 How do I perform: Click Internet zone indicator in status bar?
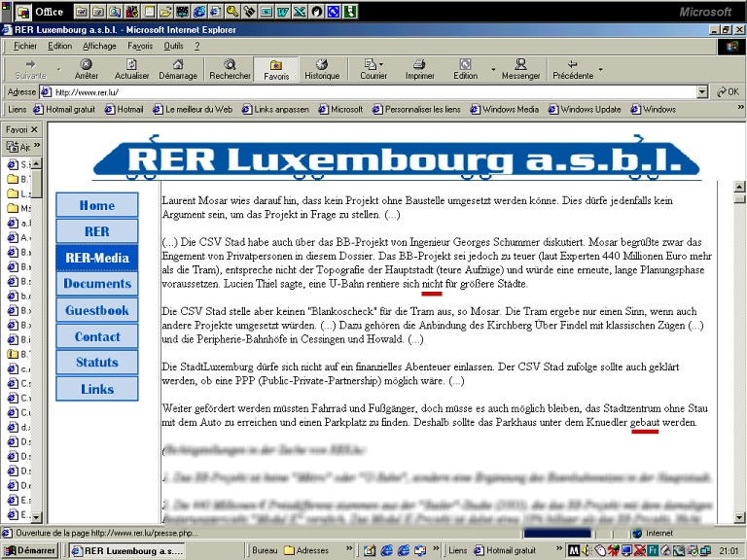[654, 533]
